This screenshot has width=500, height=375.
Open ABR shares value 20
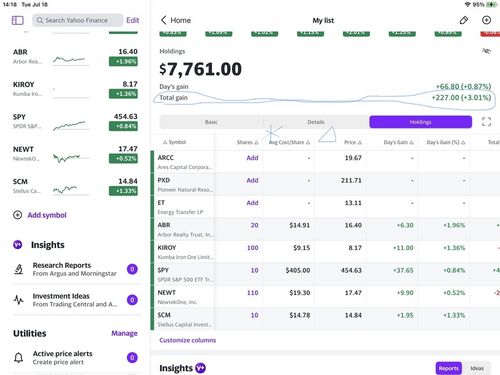(x=254, y=225)
